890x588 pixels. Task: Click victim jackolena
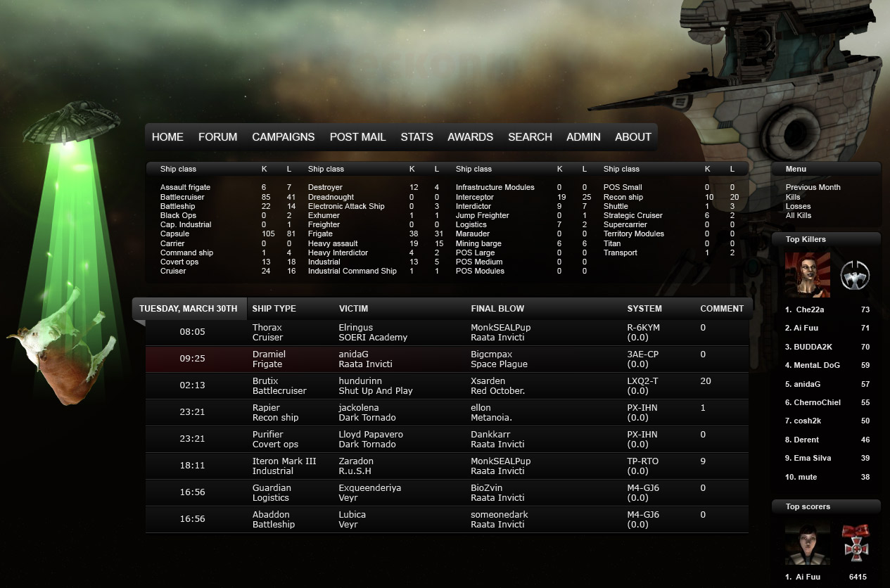click(359, 408)
